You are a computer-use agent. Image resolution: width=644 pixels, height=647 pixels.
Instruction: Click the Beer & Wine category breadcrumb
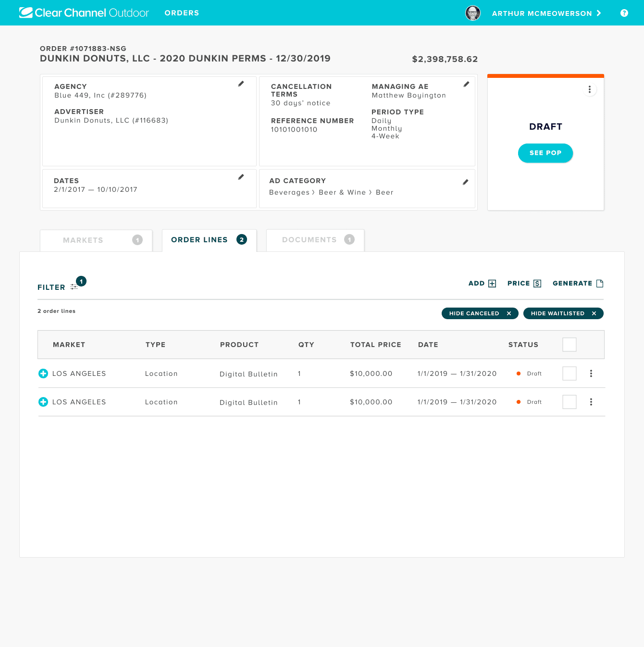coord(342,192)
